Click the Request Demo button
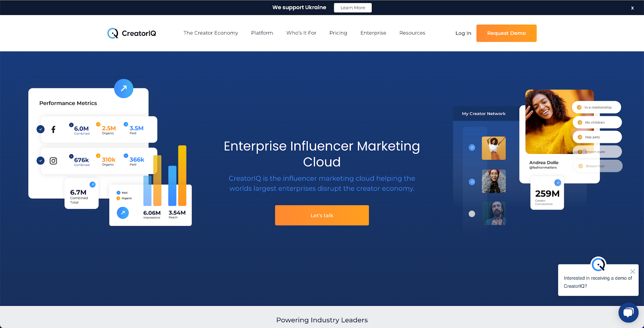The height and width of the screenshot is (328, 644). pyautogui.click(x=506, y=33)
